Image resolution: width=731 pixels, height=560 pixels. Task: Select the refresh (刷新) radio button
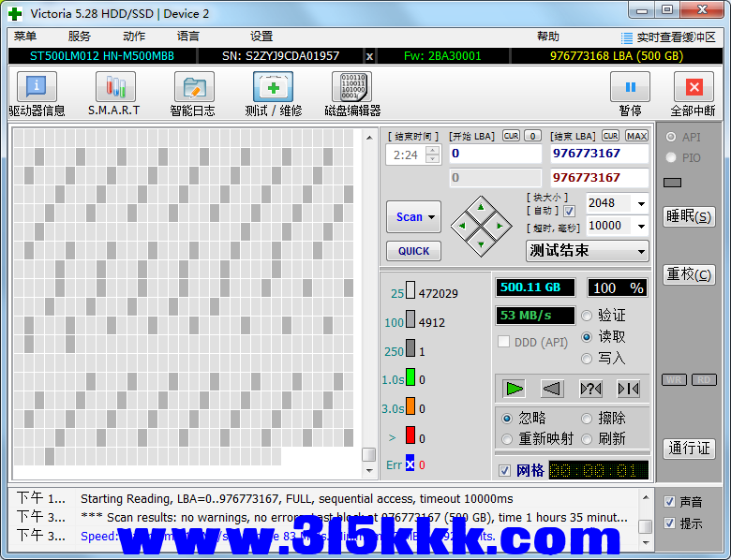click(x=587, y=439)
